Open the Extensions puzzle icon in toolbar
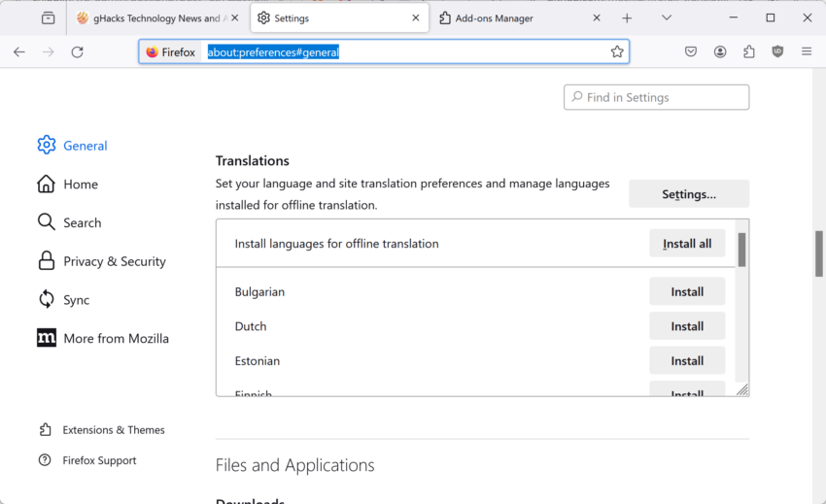Screen dimensions: 826x504 click(748, 51)
